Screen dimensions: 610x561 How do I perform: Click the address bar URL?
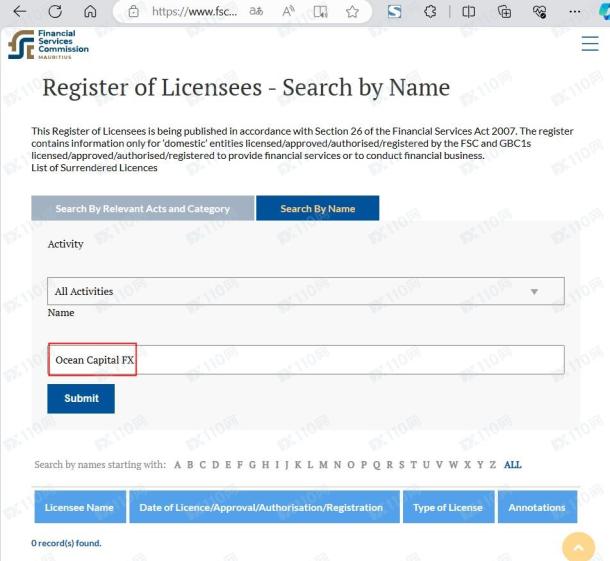tap(194, 12)
